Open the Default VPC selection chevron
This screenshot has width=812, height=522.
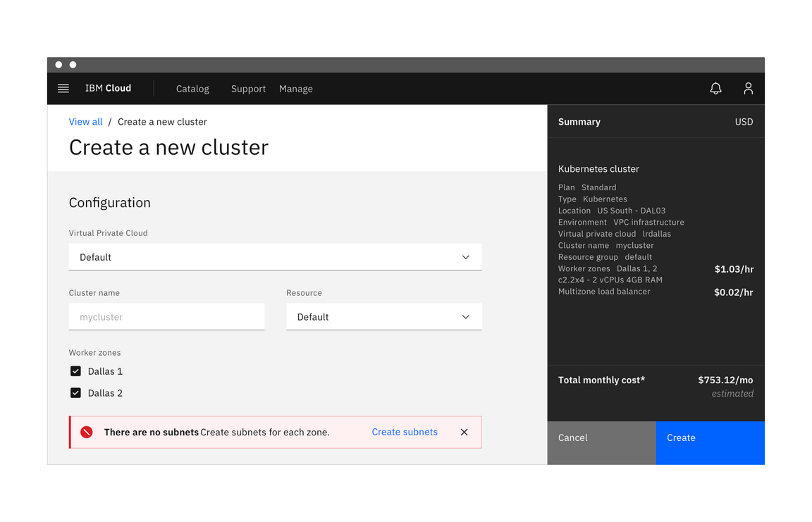point(465,256)
